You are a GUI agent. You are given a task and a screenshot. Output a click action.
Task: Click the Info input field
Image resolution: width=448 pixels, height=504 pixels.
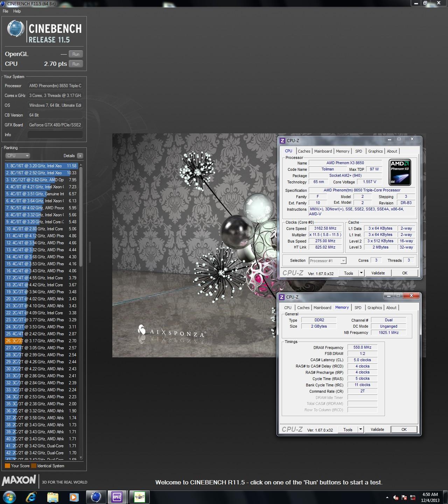tap(55, 135)
